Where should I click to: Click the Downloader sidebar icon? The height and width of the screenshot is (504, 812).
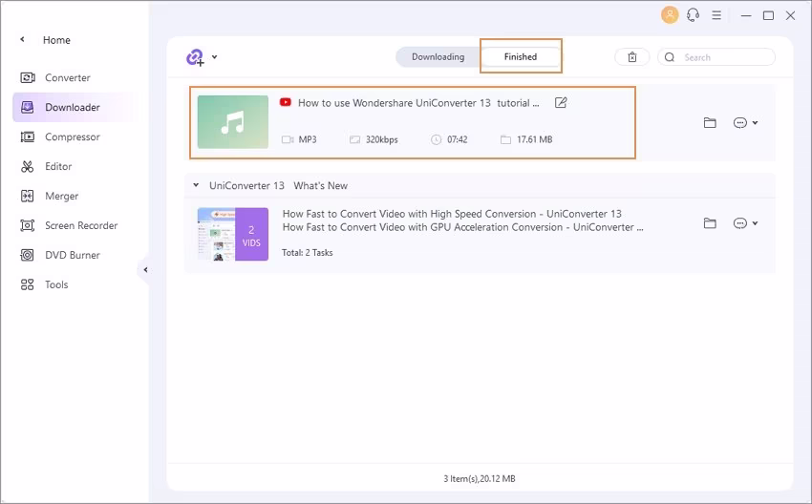[28, 107]
